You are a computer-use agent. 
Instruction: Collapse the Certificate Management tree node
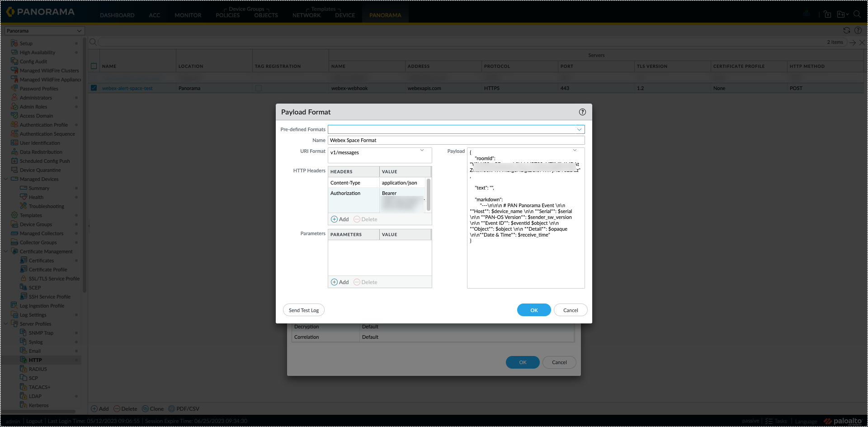[6, 251]
